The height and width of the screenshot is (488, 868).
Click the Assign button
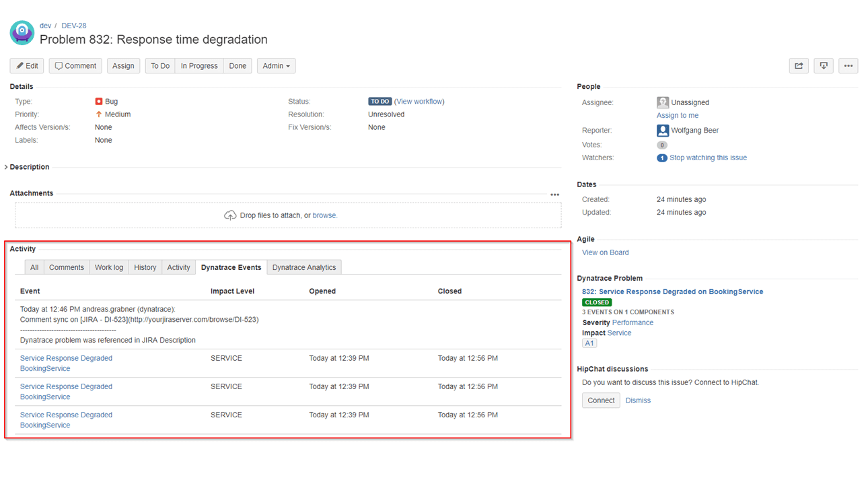123,66
